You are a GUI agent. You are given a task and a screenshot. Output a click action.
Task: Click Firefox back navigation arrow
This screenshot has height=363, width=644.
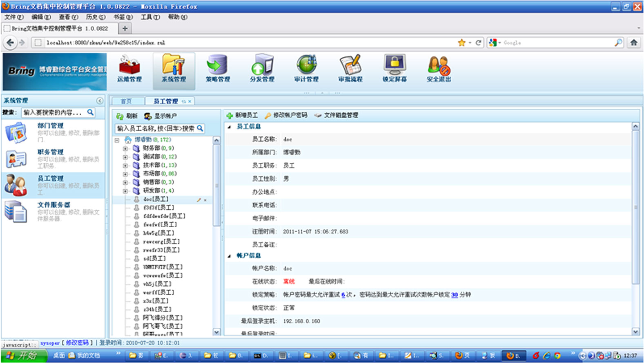[x=10, y=43]
